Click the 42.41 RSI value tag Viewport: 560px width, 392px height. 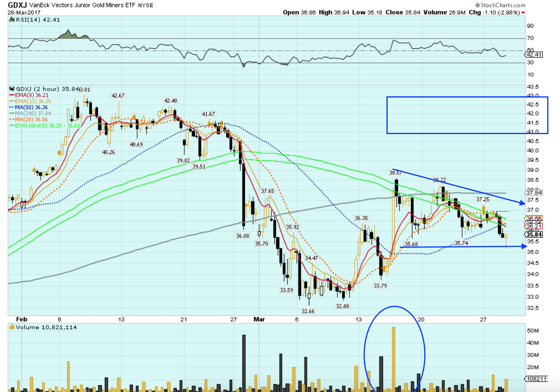(x=534, y=55)
